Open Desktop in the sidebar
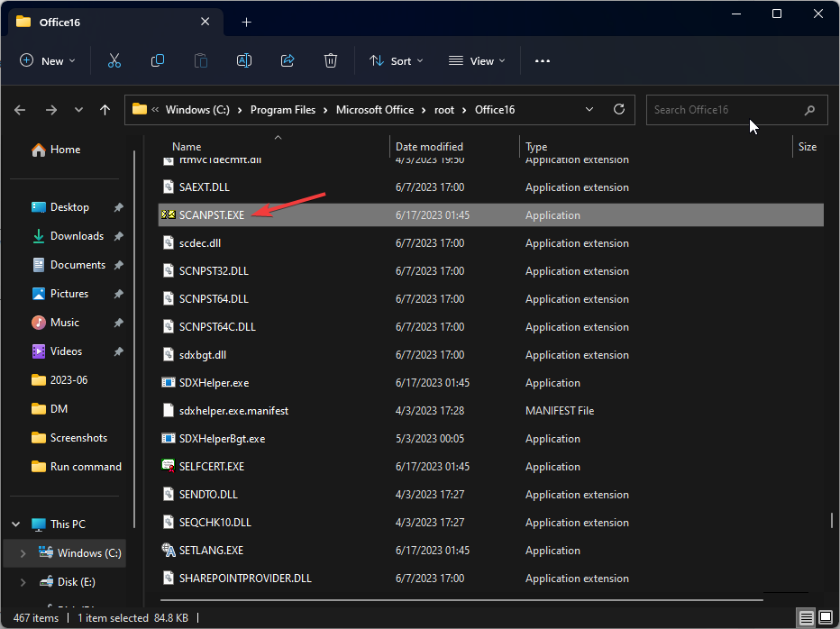Image resolution: width=840 pixels, height=629 pixels. click(69, 207)
